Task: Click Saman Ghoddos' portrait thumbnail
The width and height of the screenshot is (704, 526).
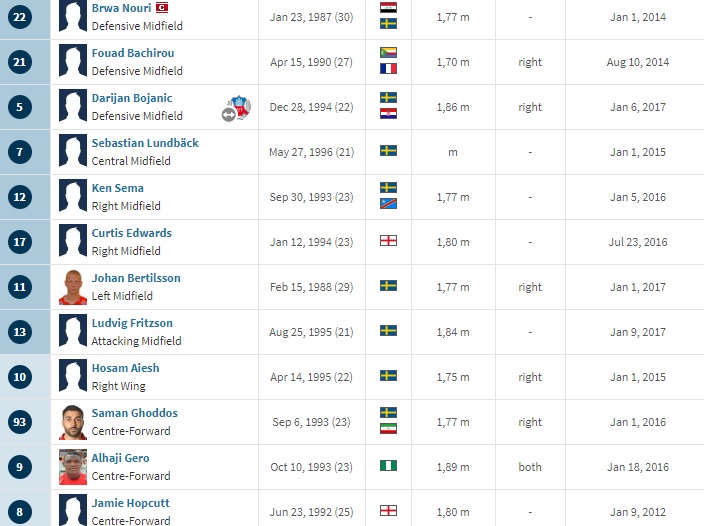Action: (72, 422)
